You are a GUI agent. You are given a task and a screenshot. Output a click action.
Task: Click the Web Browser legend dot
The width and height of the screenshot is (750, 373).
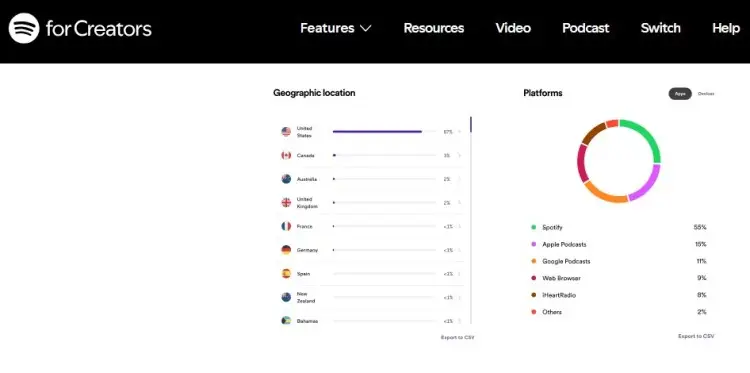[x=533, y=278]
